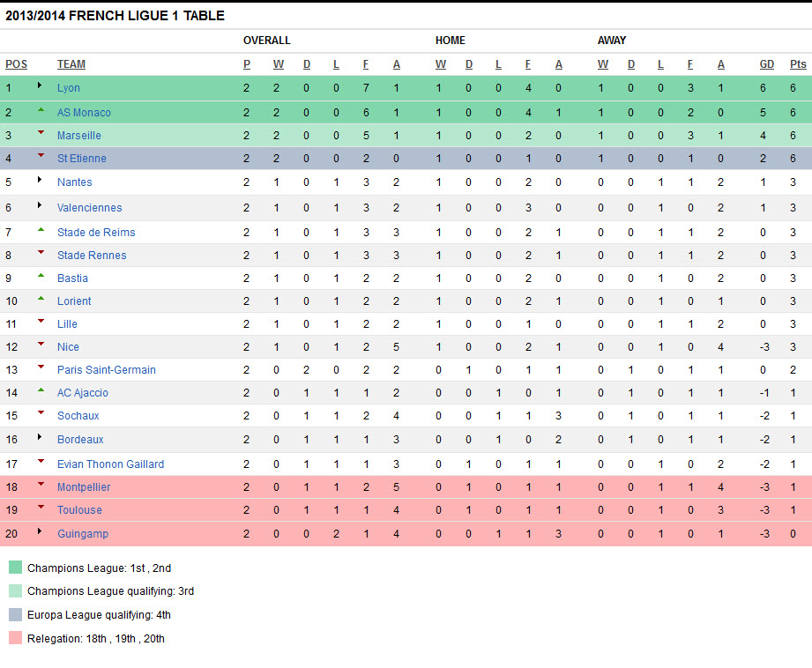The height and width of the screenshot is (668, 812).
Task: Click the 2013/2014 French Ligue 1 Table heading
Action: (115, 16)
